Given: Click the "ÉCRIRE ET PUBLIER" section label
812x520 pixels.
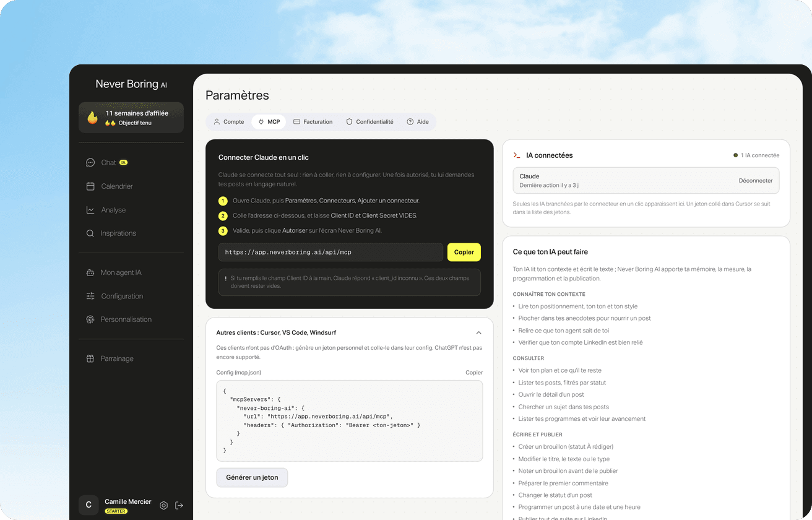Looking at the screenshot, I should (x=538, y=435).
